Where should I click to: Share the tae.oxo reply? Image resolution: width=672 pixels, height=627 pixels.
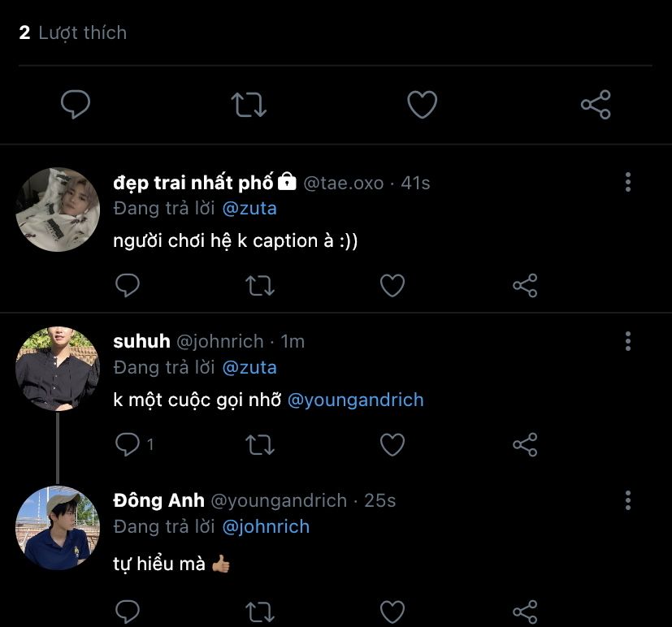tap(525, 285)
